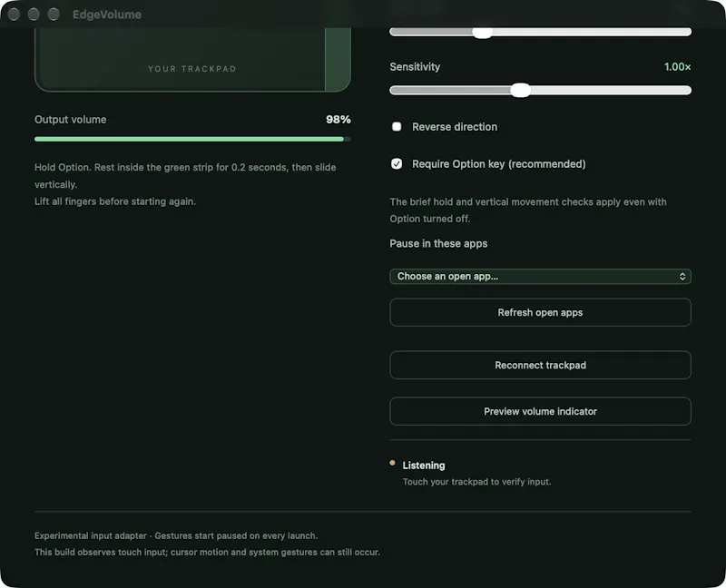This screenshot has height=588, width=726.
Task: Open the Choose an open app dropdown
Action: point(540,277)
